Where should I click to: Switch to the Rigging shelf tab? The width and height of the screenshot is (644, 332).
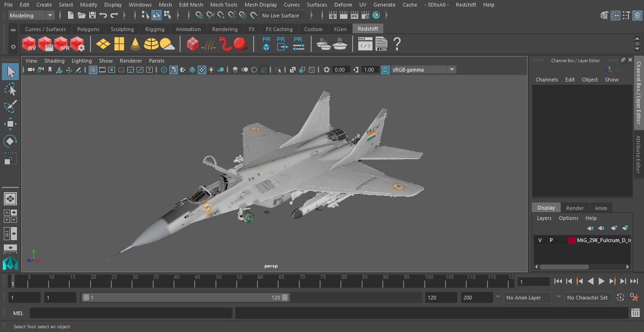point(155,29)
